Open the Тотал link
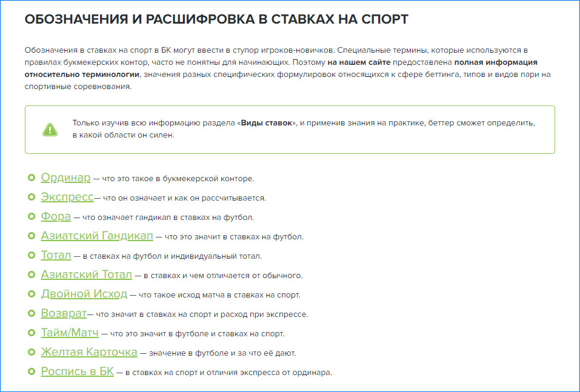The height and width of the screenshot is (392, 580). tap(56, 255)
